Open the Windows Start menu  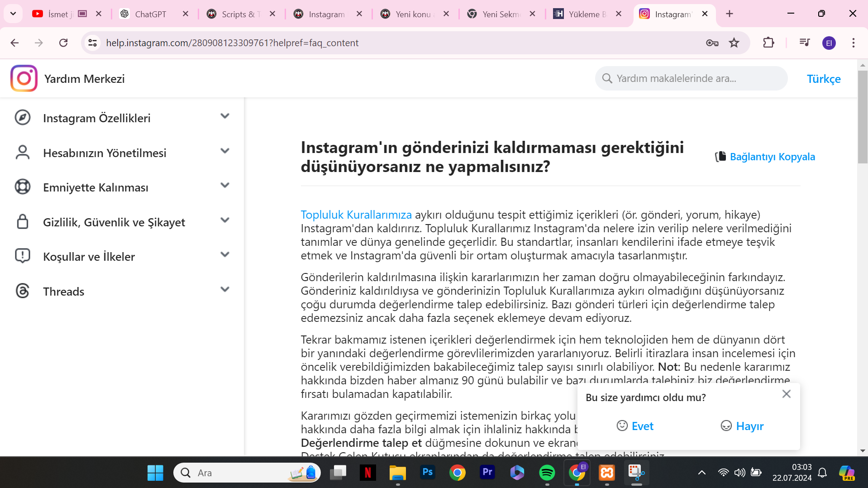pos(155,473)
